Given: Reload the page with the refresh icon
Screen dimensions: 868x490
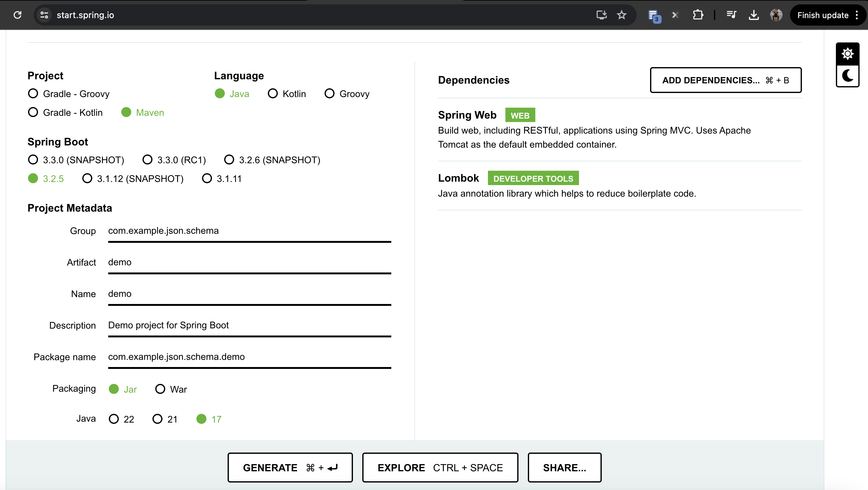Looking at the screenshot, I should [x=17, y=15].
